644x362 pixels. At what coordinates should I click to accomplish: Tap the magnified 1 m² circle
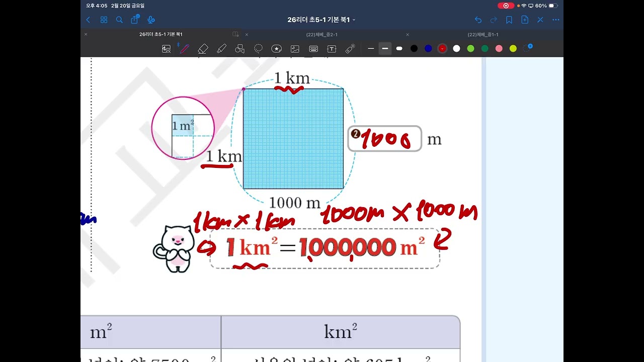183,128
